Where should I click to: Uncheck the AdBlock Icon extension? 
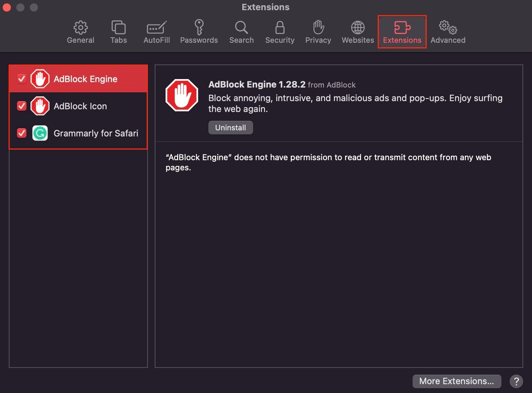tap(22, 106)
